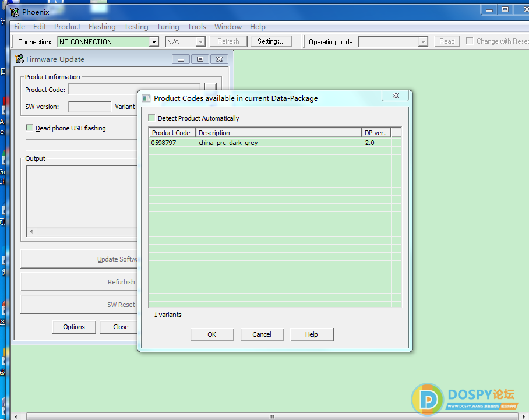Sort by Description column header
This screenshot has width=529, height=420.
(278, 133)
